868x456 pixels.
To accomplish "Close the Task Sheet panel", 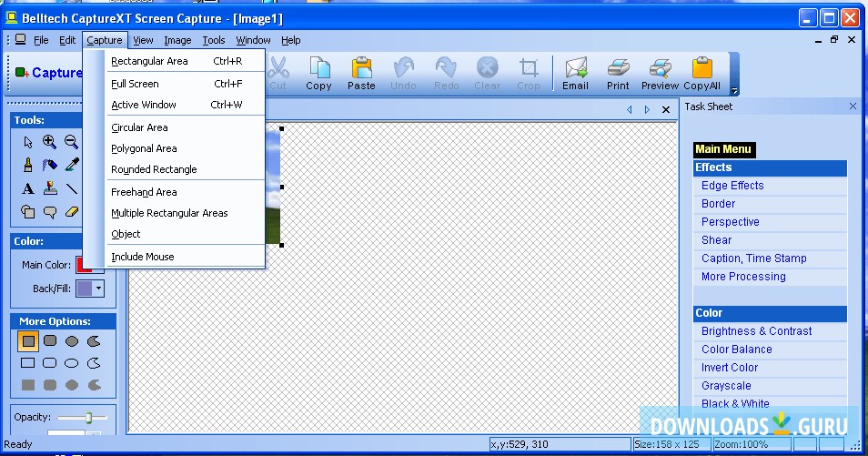I will pos(853,106).
